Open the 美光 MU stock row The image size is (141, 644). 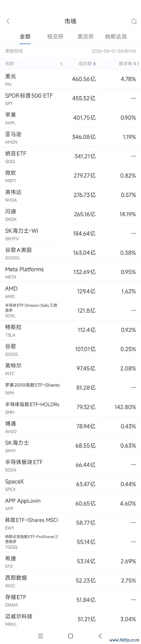(70, 79)
